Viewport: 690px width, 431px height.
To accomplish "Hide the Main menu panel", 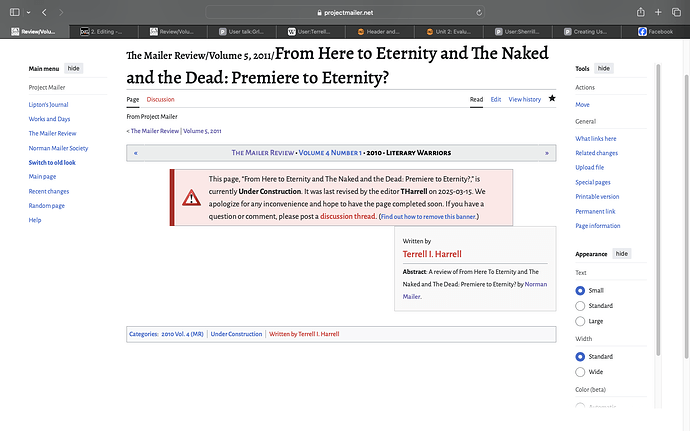I will (73, 68).
